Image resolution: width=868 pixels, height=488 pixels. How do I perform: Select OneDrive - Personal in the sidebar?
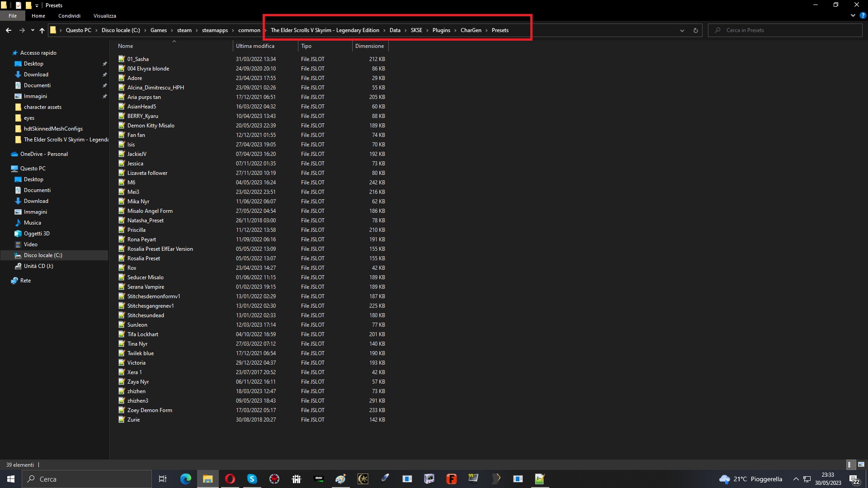pyautogui.click(x=44, y=154)
